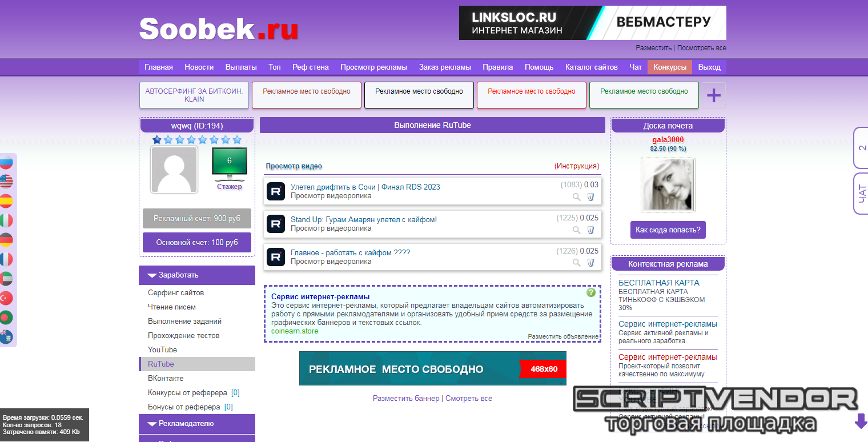The height and width of the screenshot is (442, 868).
Task: Click RuTube logo of 'Улетел дрифтить в Сочи' video
Action: (x=276, y=191)
